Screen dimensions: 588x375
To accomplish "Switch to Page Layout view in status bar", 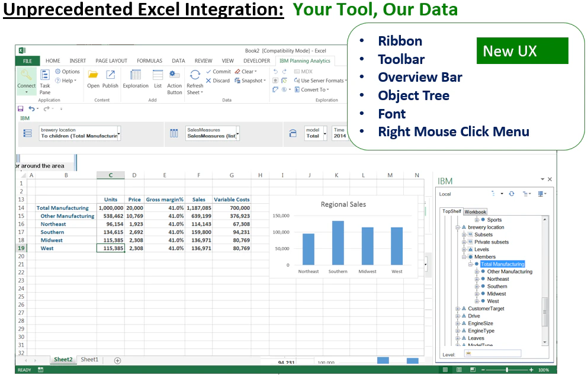I will (459, 370).
